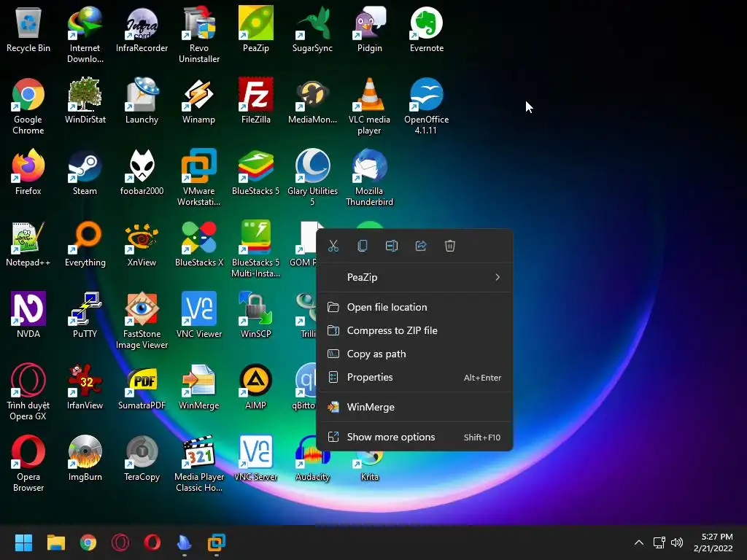Image resolution: width=747 pixels, height=560 pixels.
Task: Open Properties from context menu
Action: 414,377
